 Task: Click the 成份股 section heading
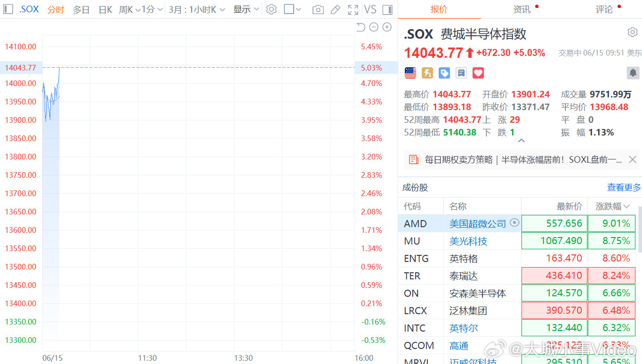click(x=415, y=188)
